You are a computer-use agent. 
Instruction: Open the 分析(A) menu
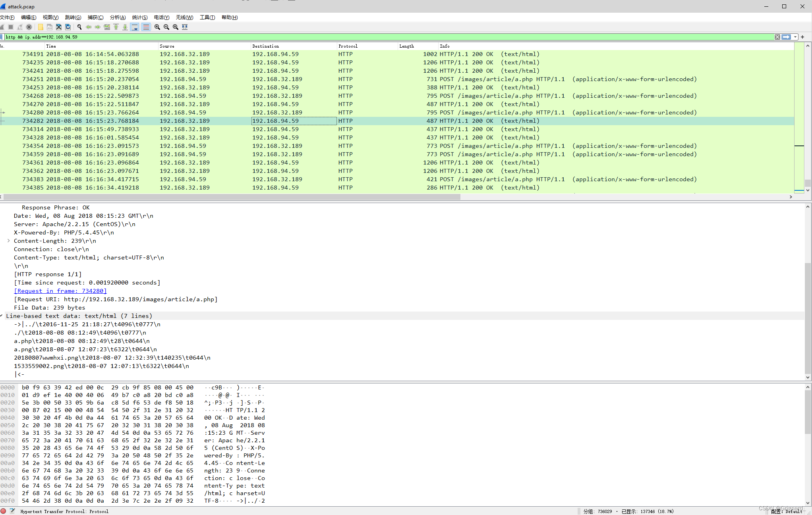[118, 17]
